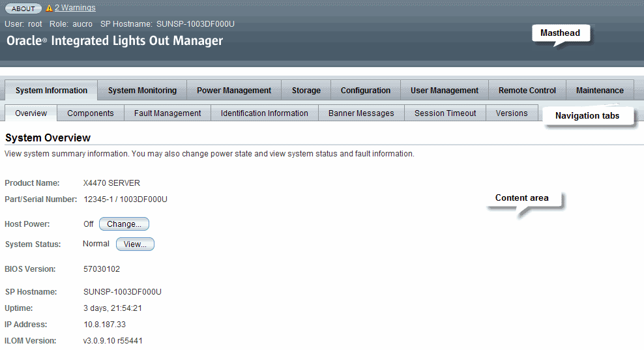Image resolution: width=644 pixels, height=350 pixels.
Task: Click View... button for System Status
Action: [135, 244]
